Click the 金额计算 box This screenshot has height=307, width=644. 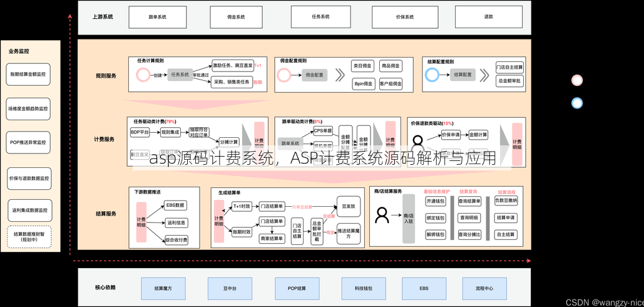[x=479, y=134]
